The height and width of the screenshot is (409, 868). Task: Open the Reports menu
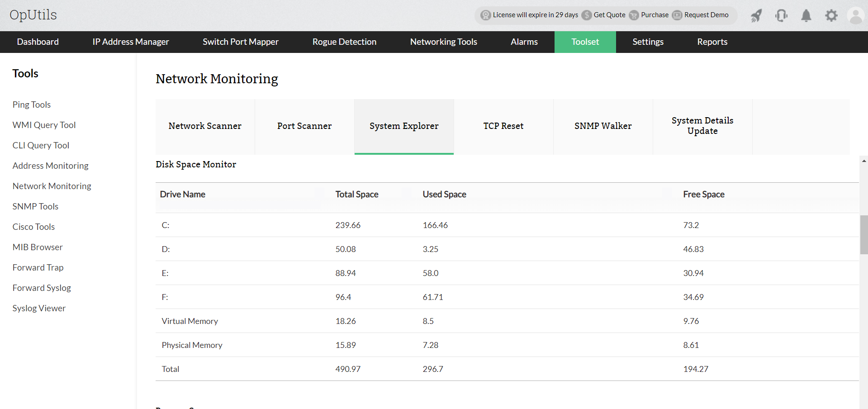pos(712,42)
